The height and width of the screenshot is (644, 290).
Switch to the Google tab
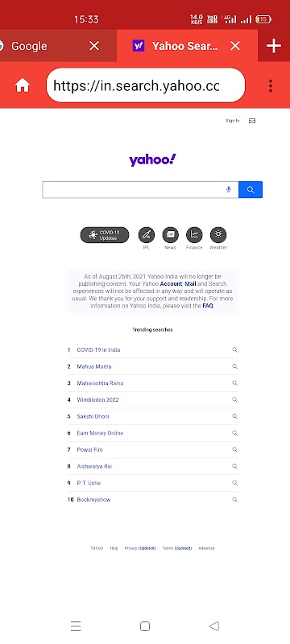coord(29,46)
